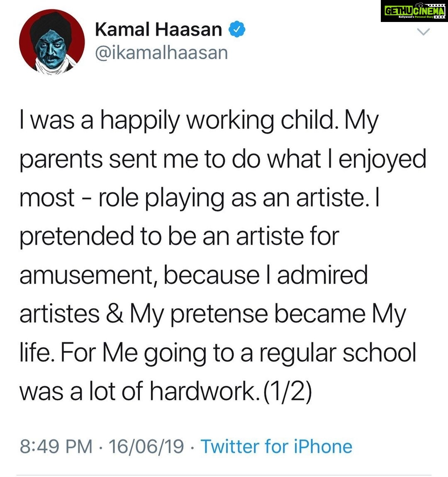Screen dimensions: 448x477
Task: Click the Kollywood's Personal Diary tagline
Action: [x=416, y=17]
